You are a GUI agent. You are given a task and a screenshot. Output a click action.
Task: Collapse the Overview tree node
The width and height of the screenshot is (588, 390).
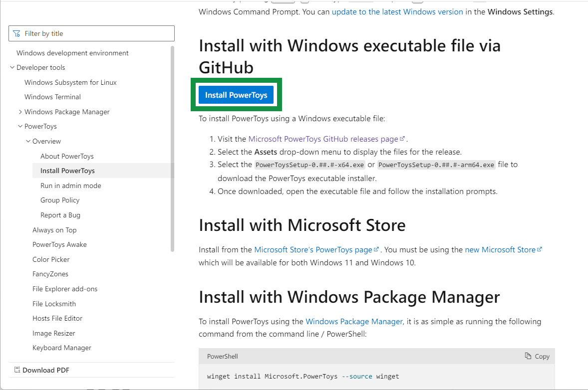(x=28, y=141)
